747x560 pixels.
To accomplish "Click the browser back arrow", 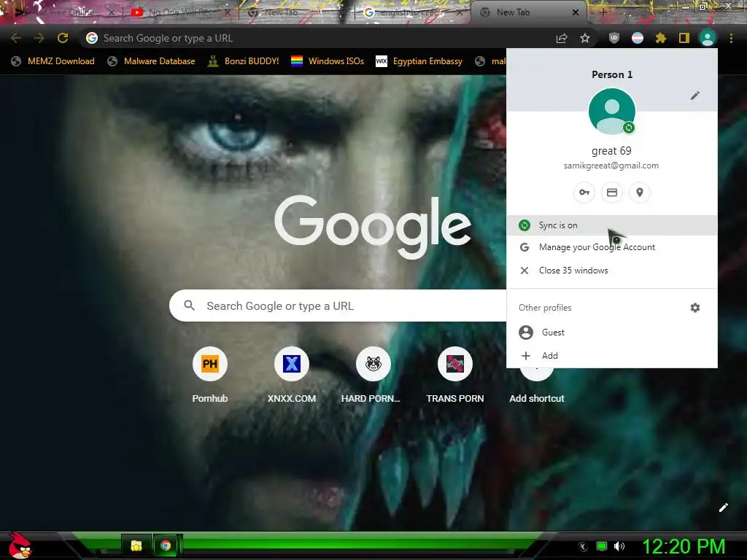I will (x=16, y=38).
